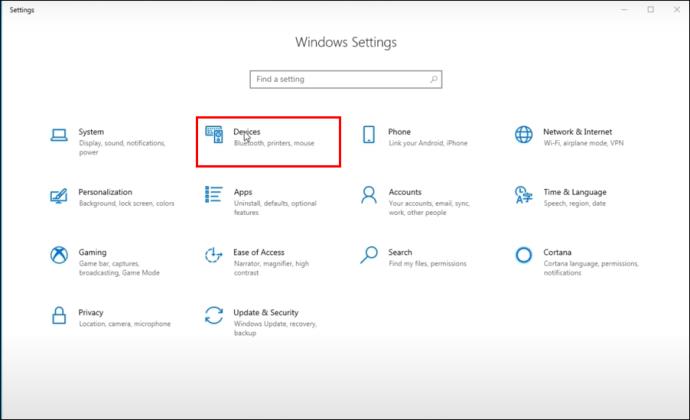
Task: Click the Search magnifier category icon
Action: tap(369, 255)
